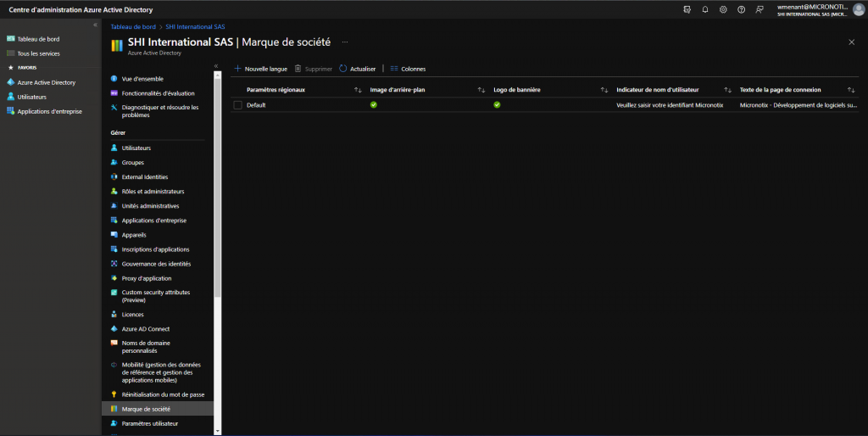Sort by Logo de bannière column arrows
The height and width of the screenshot is (436, 868).
604,90
